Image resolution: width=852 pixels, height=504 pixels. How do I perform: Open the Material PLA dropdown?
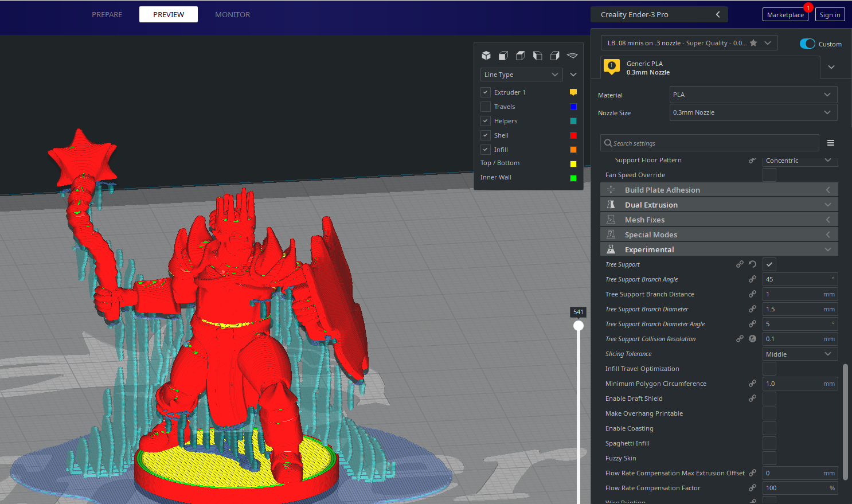(753, 95)
